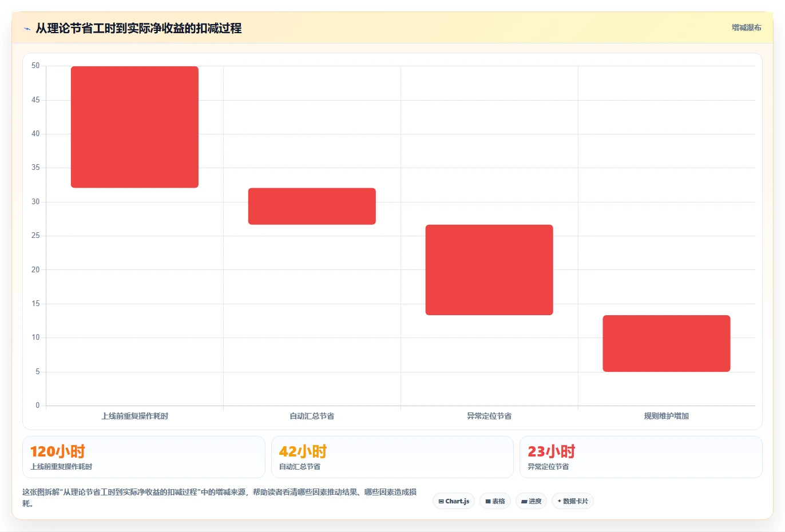The height and width of the screenshot is (532, 785).
Task: Click the Chart.js tag chip
Action: tap(454, 501)
